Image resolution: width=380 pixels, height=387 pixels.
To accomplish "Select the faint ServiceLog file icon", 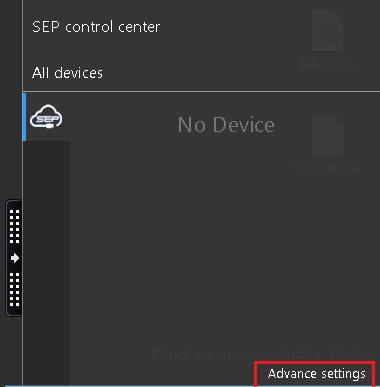I will pyautogui.click(x=327, y=31).
